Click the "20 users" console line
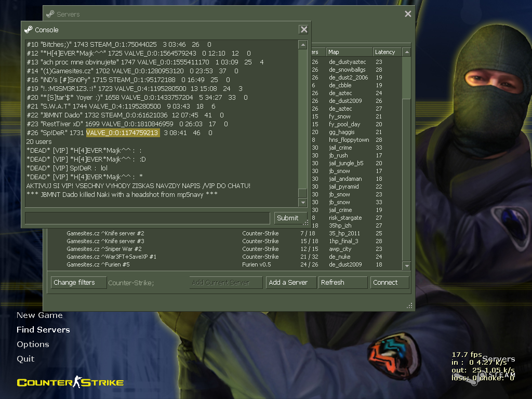The height and width of the screenshot is (399, 532). tap(39, 142)
